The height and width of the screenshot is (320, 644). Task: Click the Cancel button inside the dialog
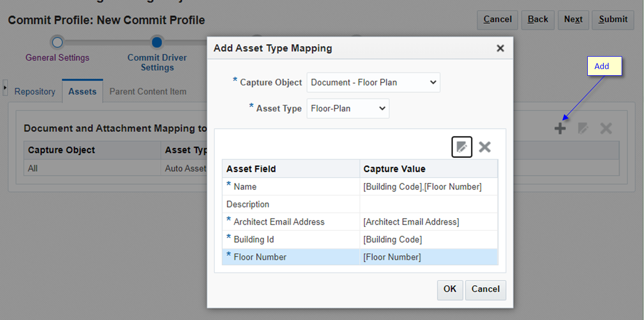pyautogui.click(x=485, y=290)
